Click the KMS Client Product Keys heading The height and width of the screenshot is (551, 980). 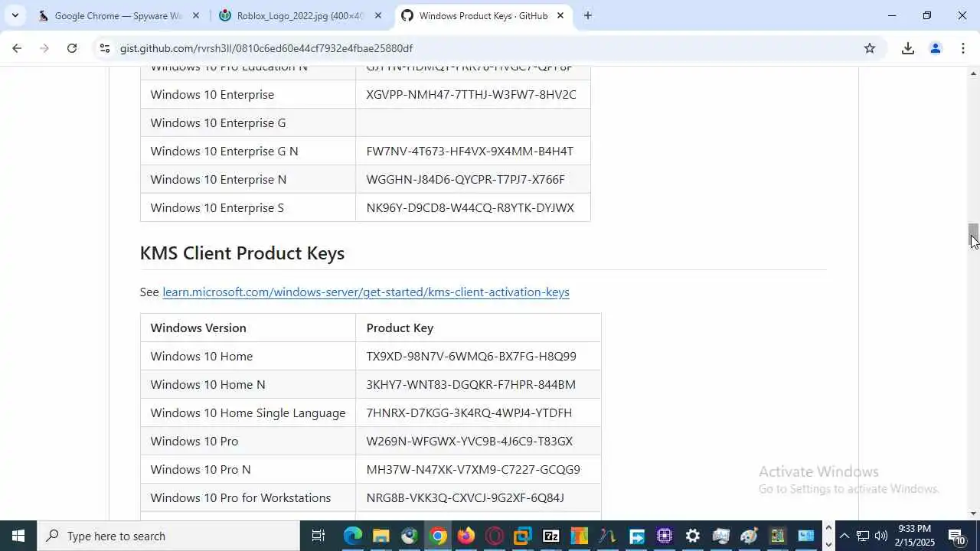point(242,253)
